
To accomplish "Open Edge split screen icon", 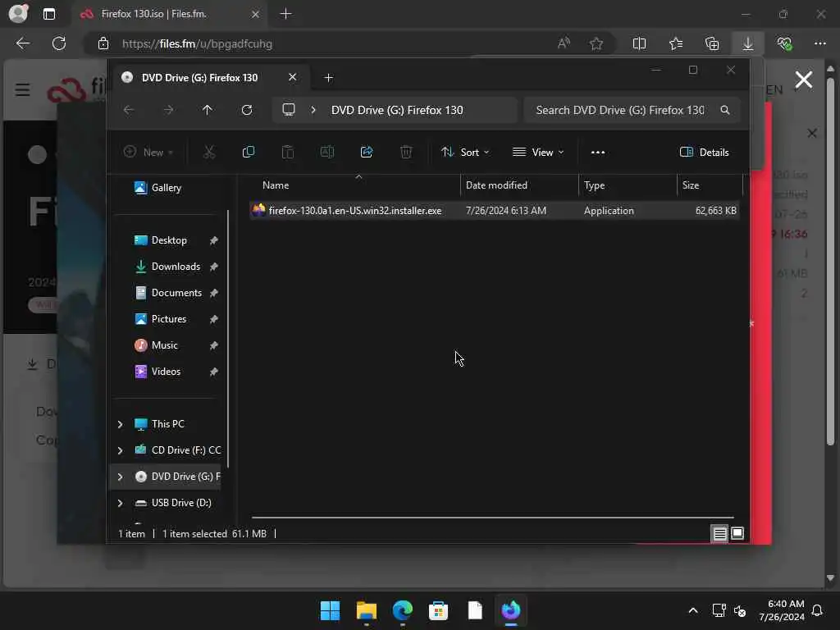I will coord(639,43).
